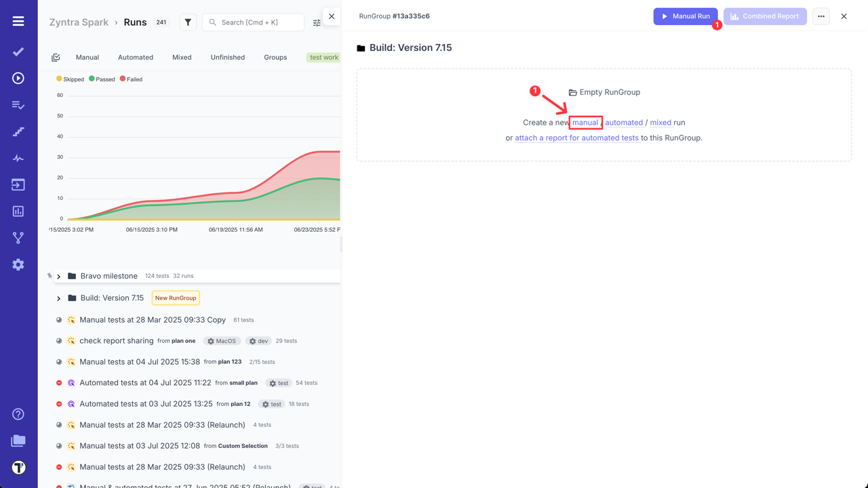Open the three-dots more options menu
The height and width of the screenshot is (488, 868).
click(821, 16)
